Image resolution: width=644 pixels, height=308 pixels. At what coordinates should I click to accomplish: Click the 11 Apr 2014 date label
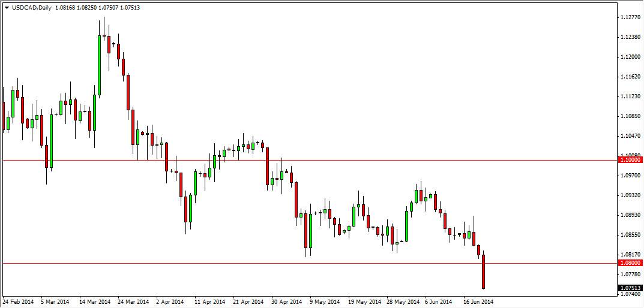point(209,302)
